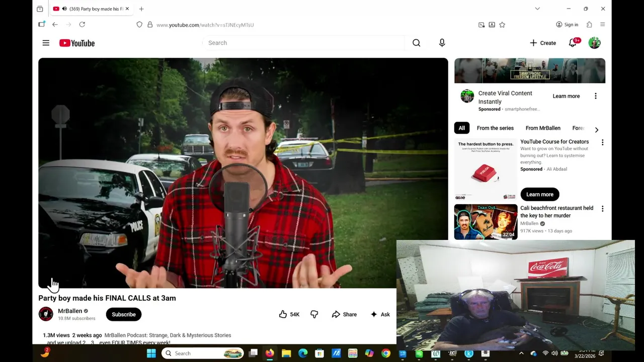The height and width of the screenshot is (362, 644).
Task: Switch to the Party boy YouTube tab
Action: coord(92,9)
